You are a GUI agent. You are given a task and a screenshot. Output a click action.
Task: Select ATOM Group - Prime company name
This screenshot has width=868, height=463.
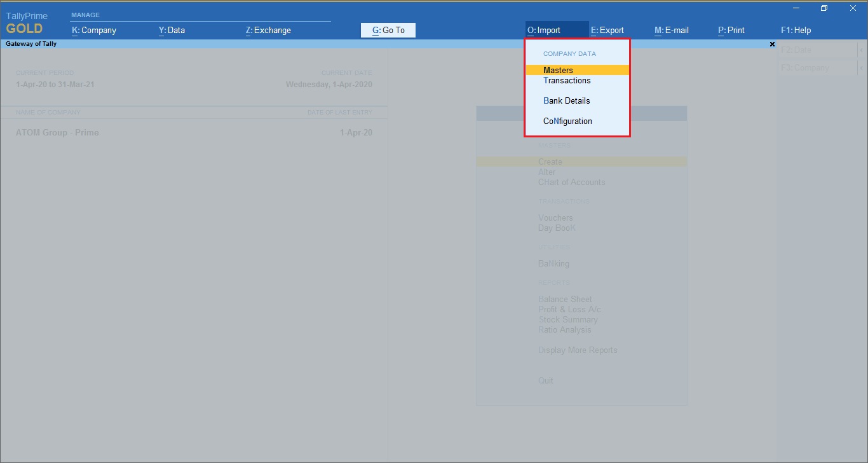57,132
